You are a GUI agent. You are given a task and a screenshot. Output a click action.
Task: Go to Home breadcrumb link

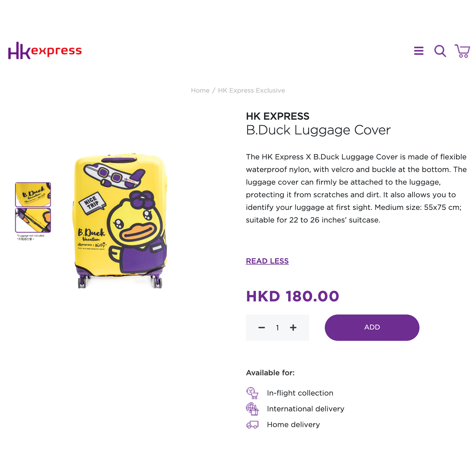pyautogui.click(x=200, y=90)
